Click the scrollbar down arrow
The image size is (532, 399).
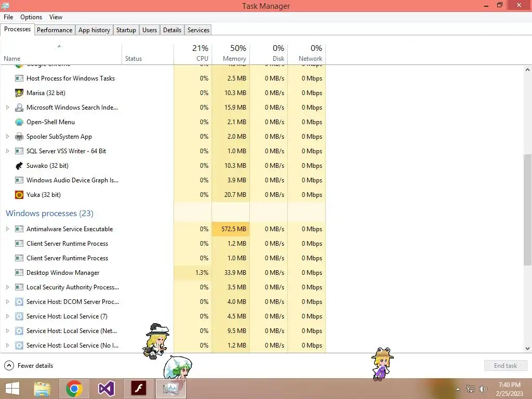(527, 348)
